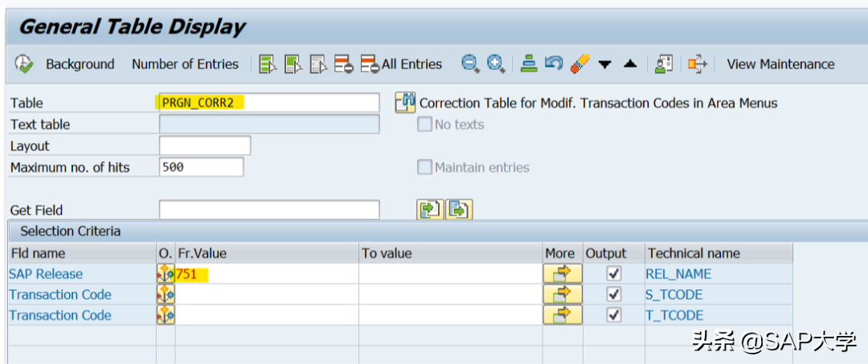868x364 pixels.
Task: Click the user settings icon in toolbar
Action: click(663, 64)
